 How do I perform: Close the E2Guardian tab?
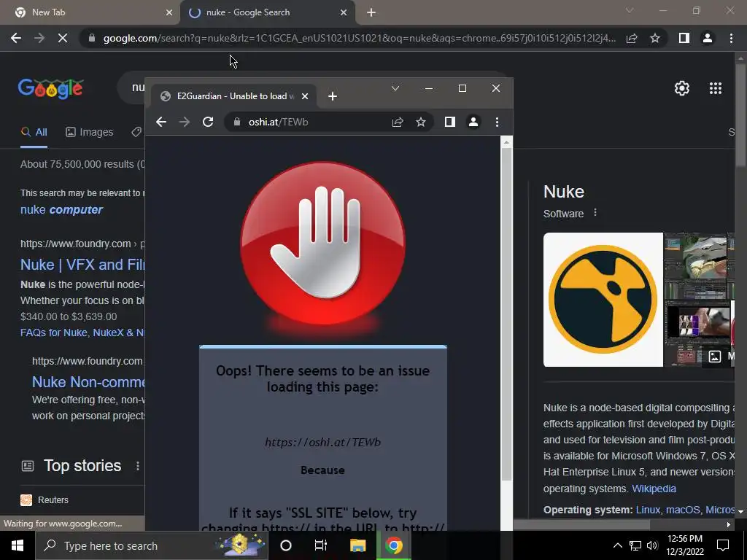click(305, 96)
